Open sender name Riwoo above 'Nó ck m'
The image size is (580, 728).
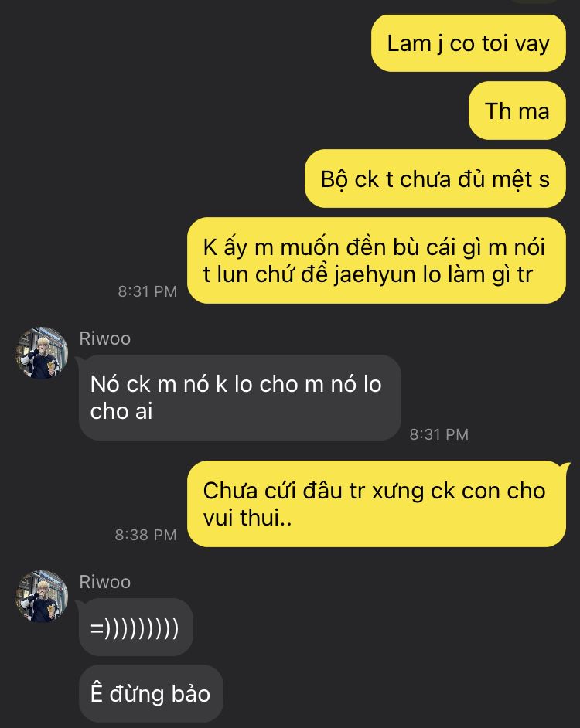click(105, 338)
